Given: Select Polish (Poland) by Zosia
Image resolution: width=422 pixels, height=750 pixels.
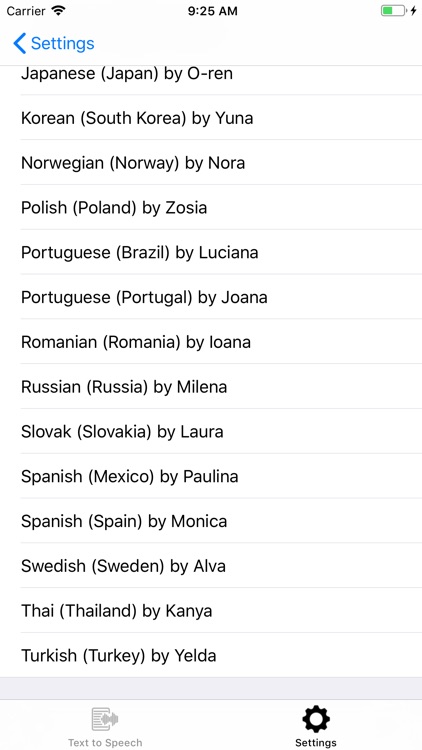Looking at the screenshot, I should pyautogui.click(x=211, y=208).
